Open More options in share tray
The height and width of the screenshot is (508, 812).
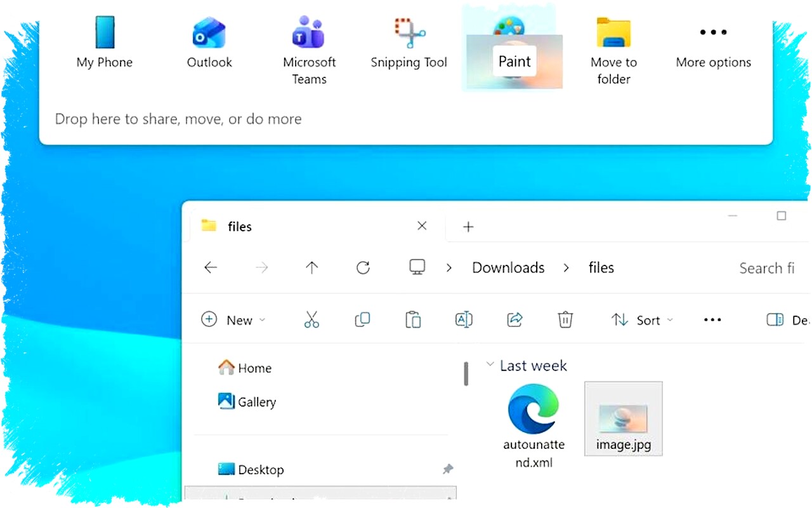(713, 33)
